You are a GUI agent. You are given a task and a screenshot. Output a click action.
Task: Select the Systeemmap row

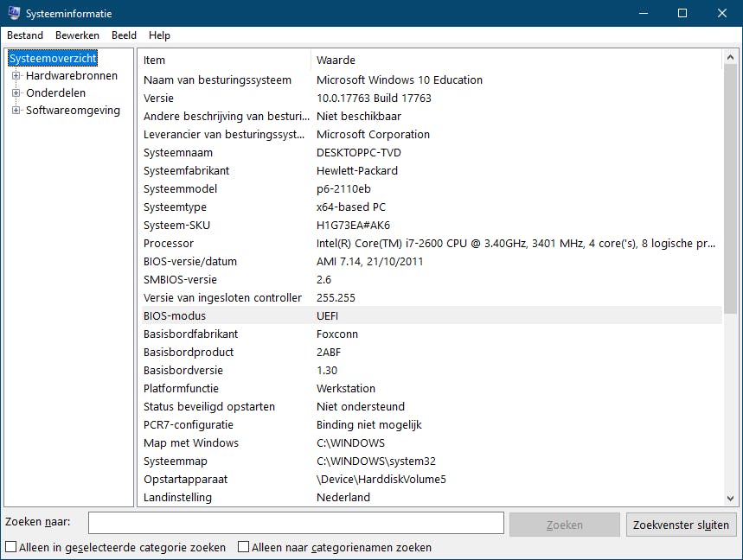pos(432,461)
